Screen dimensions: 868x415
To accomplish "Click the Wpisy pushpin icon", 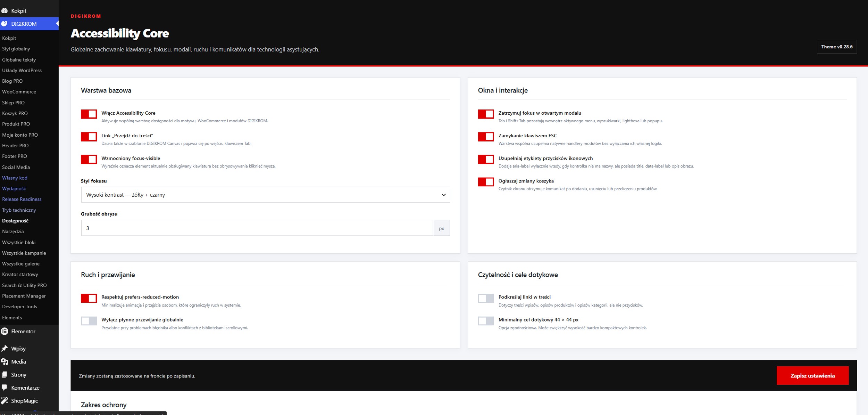I will pos(5,348).
